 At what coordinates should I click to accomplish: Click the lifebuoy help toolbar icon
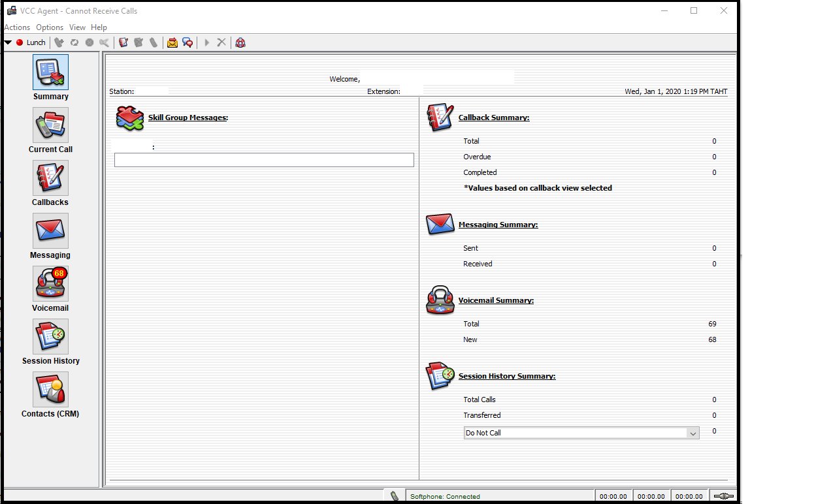(x=240, y=42)
